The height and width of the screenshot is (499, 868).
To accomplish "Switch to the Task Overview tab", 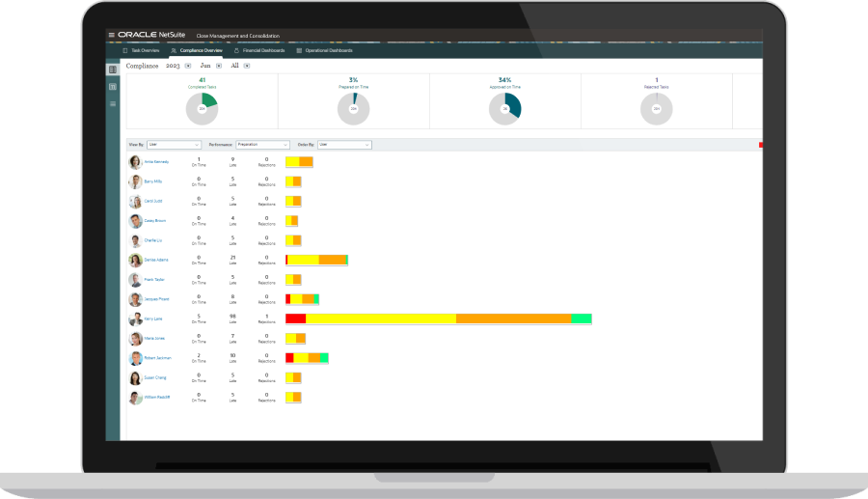I will pos(141,50).
